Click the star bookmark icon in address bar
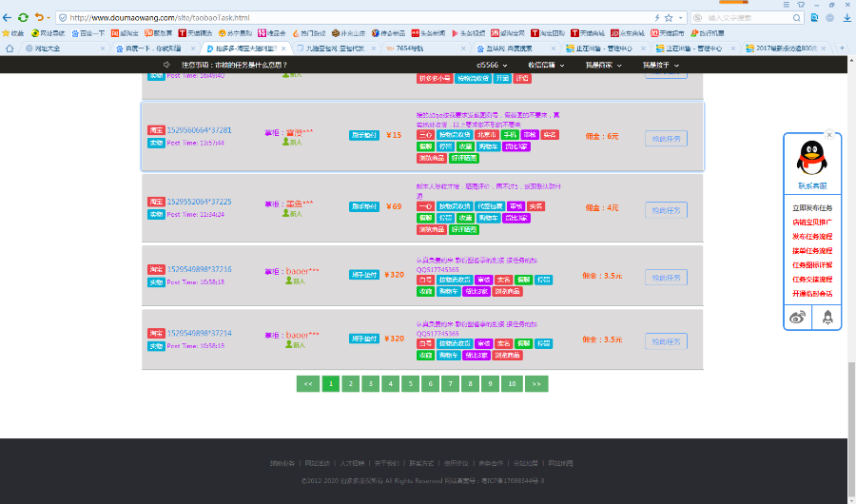This screenshot has width=856, height=504. pos(669,17)
